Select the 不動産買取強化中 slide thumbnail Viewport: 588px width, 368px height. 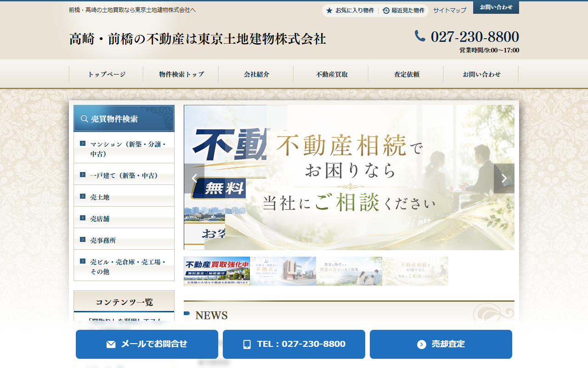tap(217, 271)
